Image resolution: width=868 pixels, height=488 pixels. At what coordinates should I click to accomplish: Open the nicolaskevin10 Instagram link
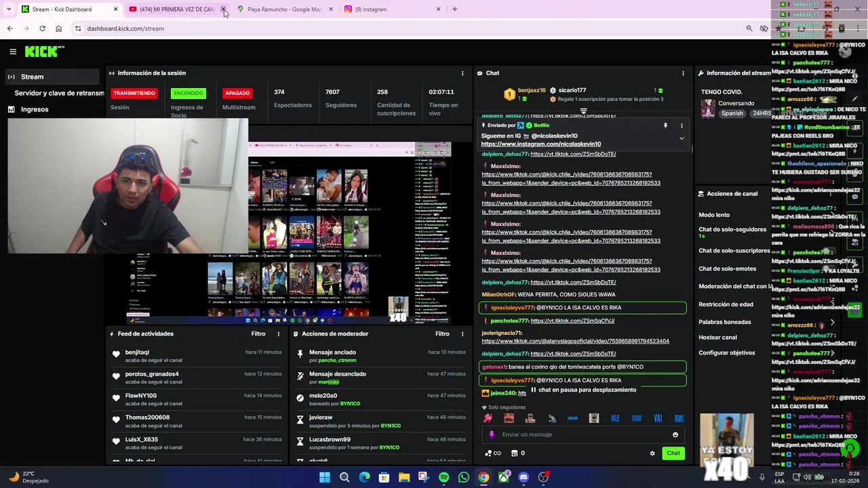[x=540, y=144]
